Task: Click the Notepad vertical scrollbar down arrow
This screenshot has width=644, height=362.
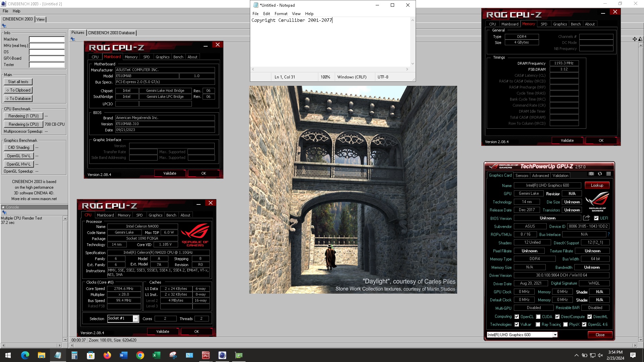Action: 413,64
